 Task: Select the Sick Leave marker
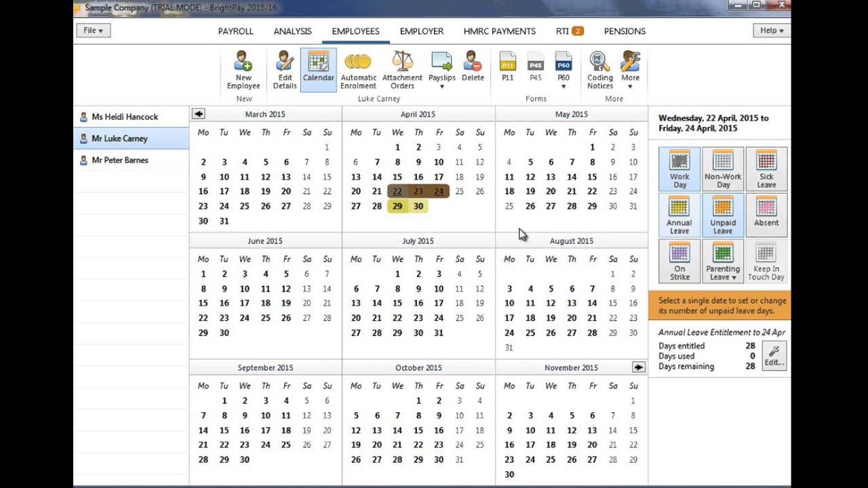[x=766, y=169]
